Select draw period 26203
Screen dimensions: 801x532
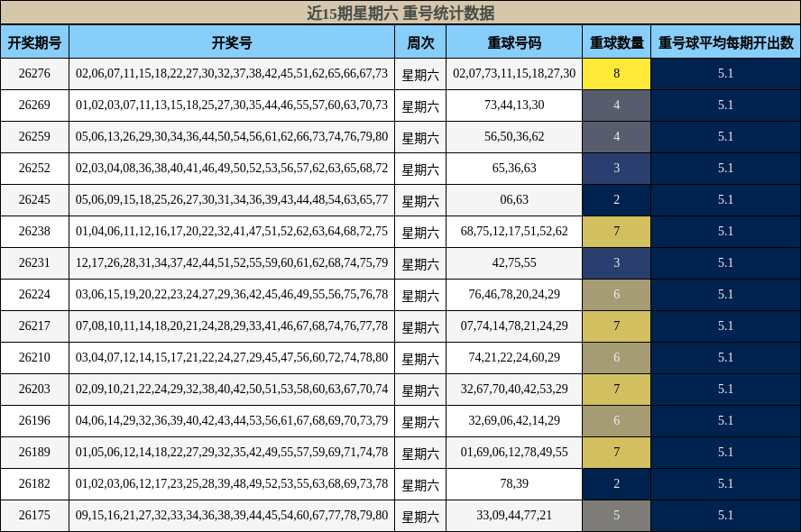pos(35,389)
